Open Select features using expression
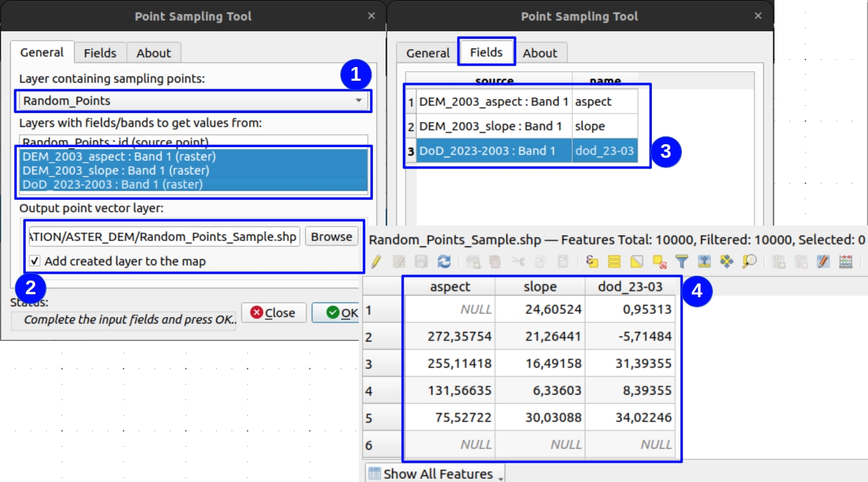Screen dimensions: 868x482 pos(592,261)
